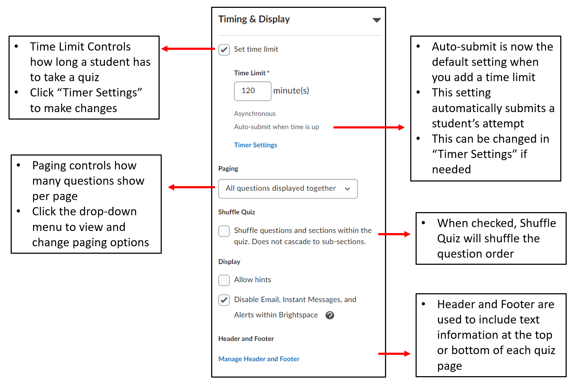Click the Header and Footer section label
The width and height of the screenshot is (588, 384).
pyautogui.click(x=246, y=338)
